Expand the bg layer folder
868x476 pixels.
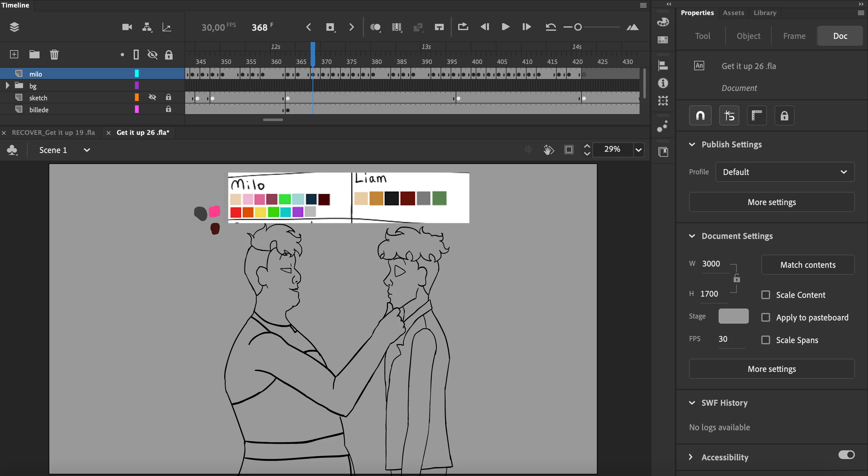[8, 86]
